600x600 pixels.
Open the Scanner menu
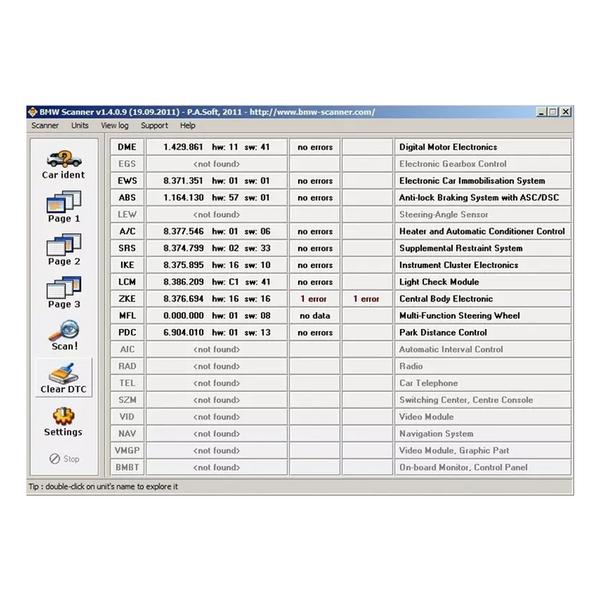(x=45, y=126)
